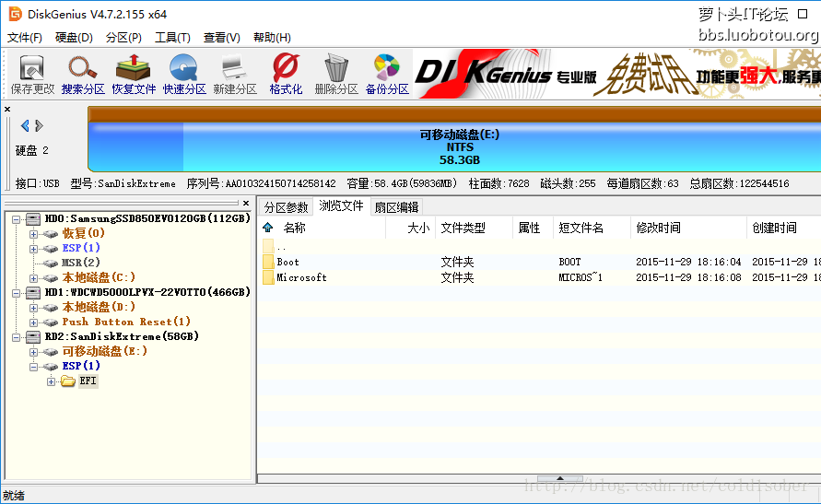Collapse the ESP(1) node under RD2
Screen dimensions: 821x504
point(33,367)
